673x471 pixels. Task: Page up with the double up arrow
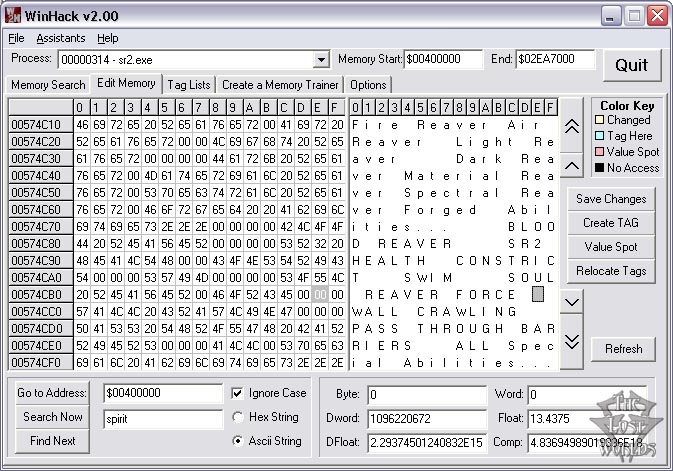pos(572,126)
